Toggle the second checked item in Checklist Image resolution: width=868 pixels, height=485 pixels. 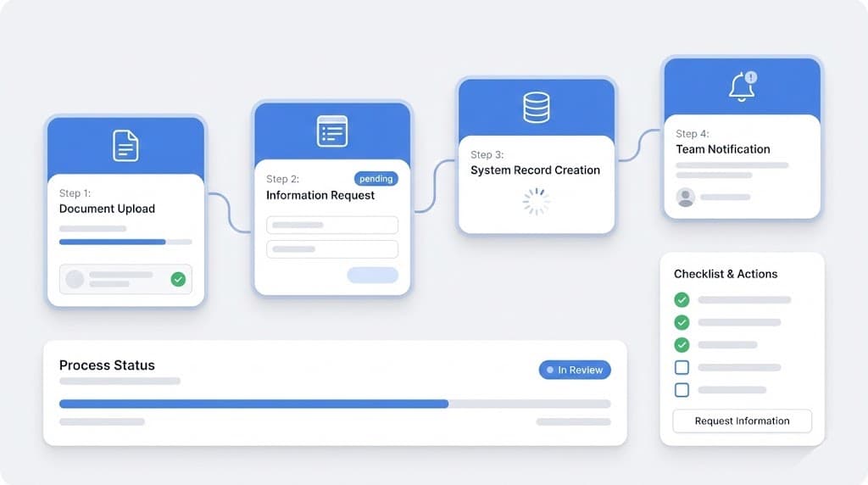(682, 322)
